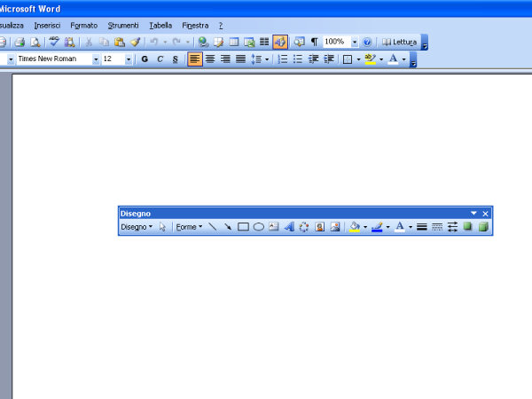
Task: Open the Formato menu
Action: (84, 26)
